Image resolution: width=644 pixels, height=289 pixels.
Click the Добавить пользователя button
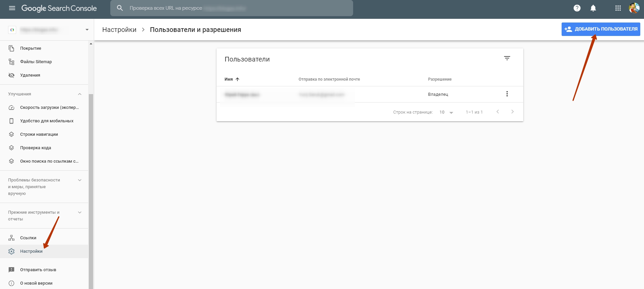pyautogui.click(x=601, y=29)
